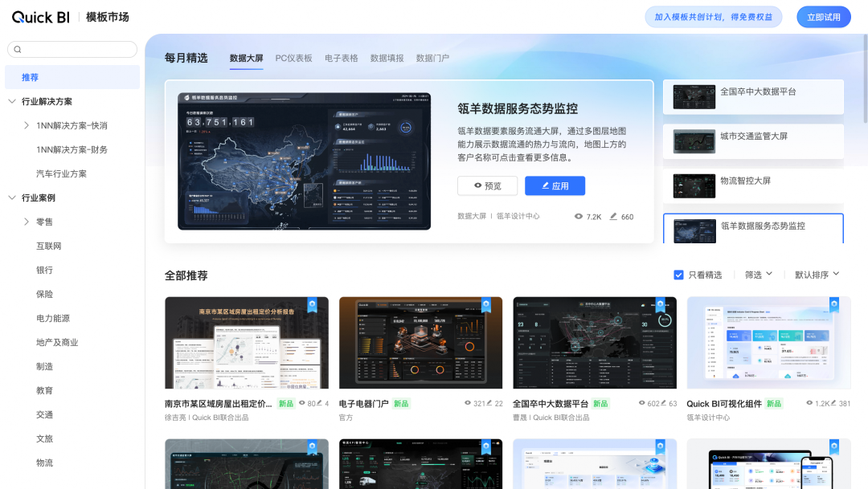Switch to the 数据门户 tab
The height and width of the screenshot is (489, 868).
[433, 58]
